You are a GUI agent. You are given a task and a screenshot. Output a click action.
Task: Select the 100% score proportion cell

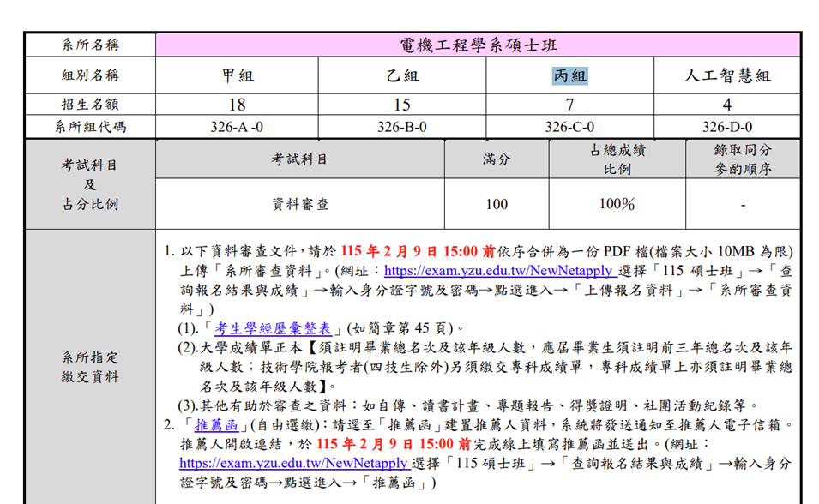click(x=617, y=204)
